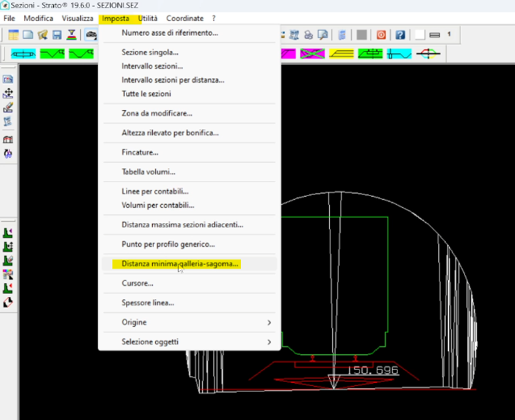Click the binoculars icon in left sidebar
The width and height of the screenshot is (515, 420).
[8, 154]
